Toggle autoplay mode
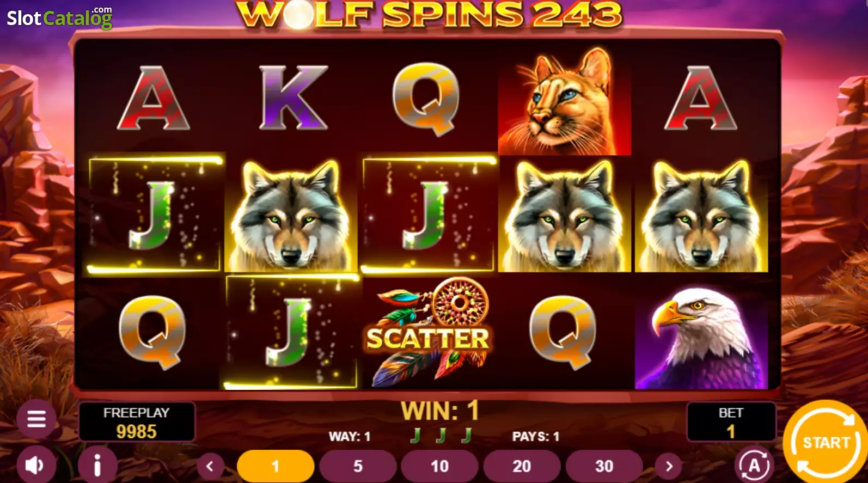 (754, 465)
